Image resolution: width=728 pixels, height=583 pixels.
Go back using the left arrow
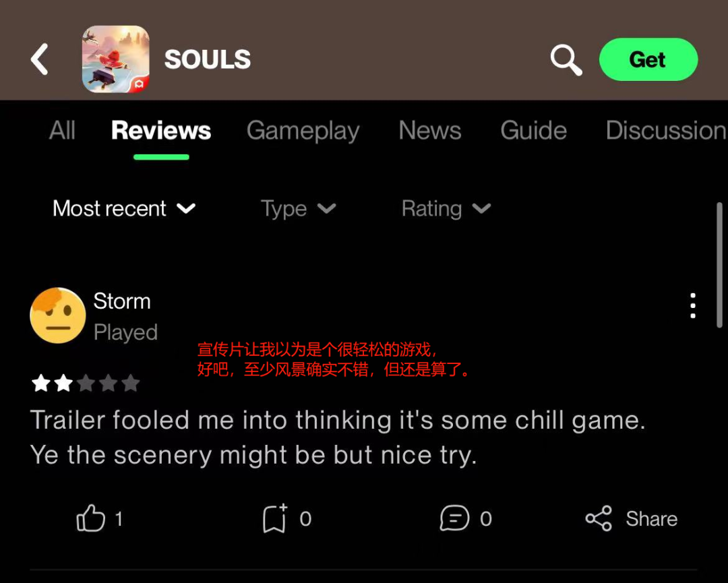(40, 59)
